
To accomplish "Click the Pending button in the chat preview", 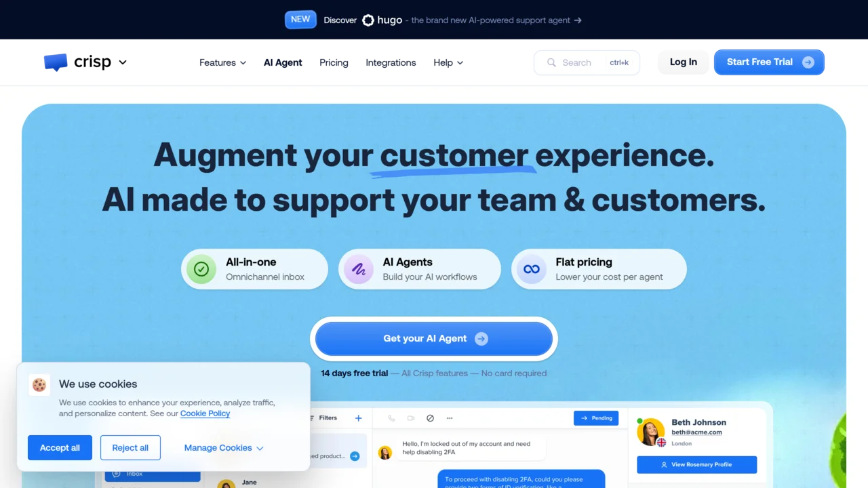I will [x=596, y=418].
